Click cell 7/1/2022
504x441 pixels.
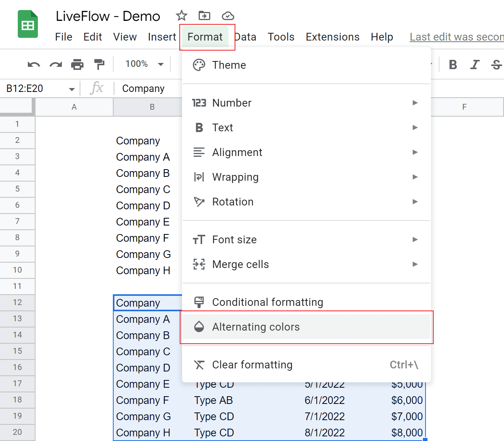point(325,417)
